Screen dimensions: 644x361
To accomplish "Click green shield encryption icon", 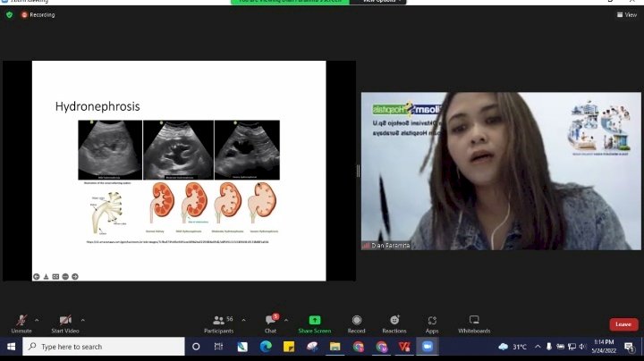I will coord(10,15).
